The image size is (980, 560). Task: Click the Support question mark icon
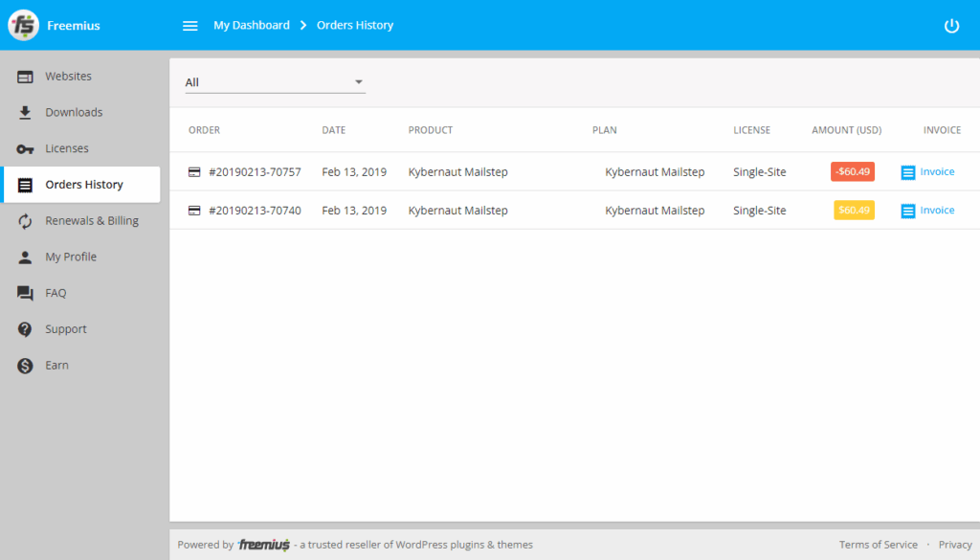coord(25,329)
